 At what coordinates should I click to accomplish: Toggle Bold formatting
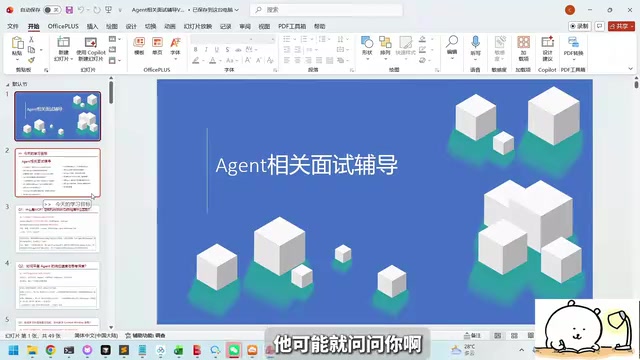[196, 49]
